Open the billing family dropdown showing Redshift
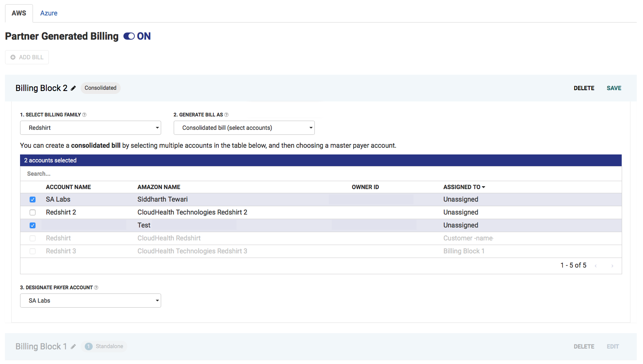The width and height of the screenshot is (643, 364). tap(90, 127)
